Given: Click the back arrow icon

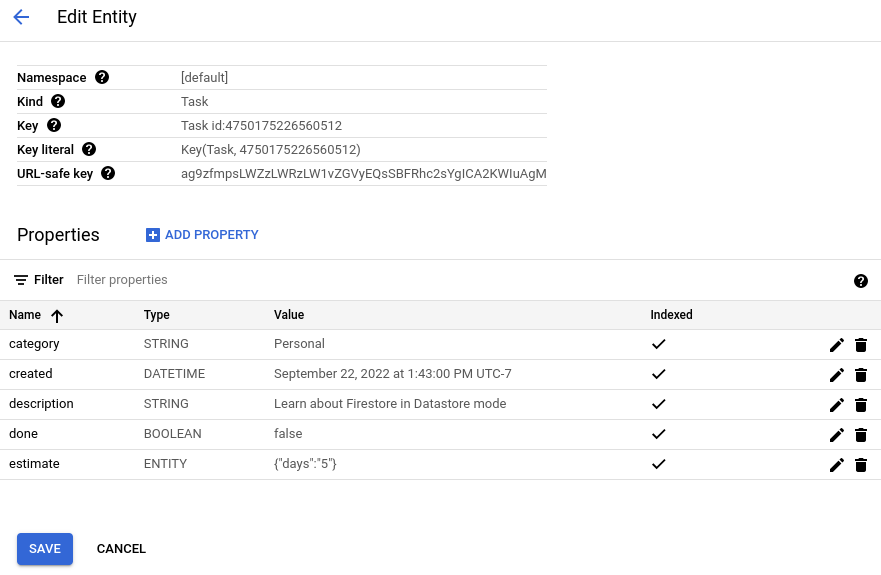Looking at the screenshot, I should click(x=21, y=18).
